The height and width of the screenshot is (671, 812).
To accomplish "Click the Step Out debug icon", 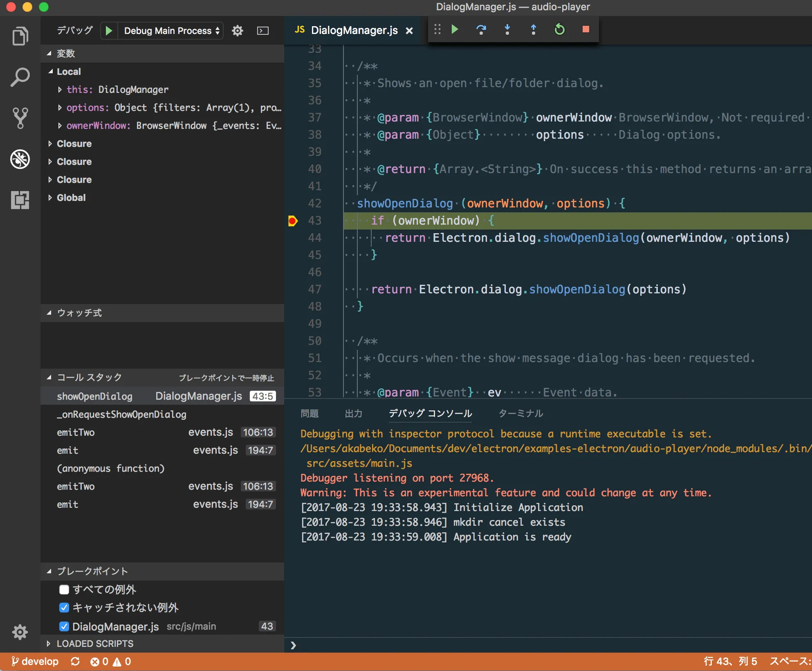I will [x=533, y=29].
